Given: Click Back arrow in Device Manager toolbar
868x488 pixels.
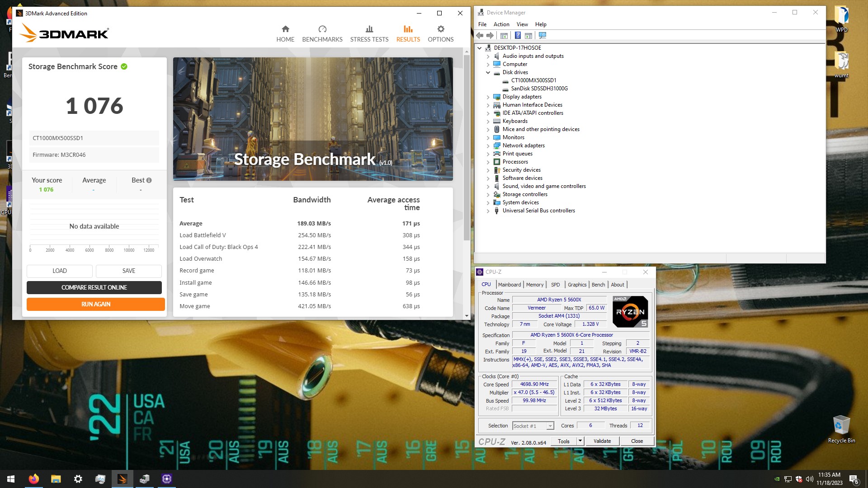Looking at the screenshot, I should 480,35.
